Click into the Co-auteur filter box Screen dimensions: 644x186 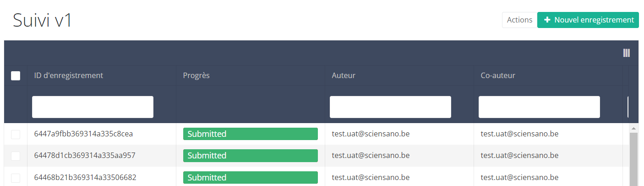click(539, 107)
